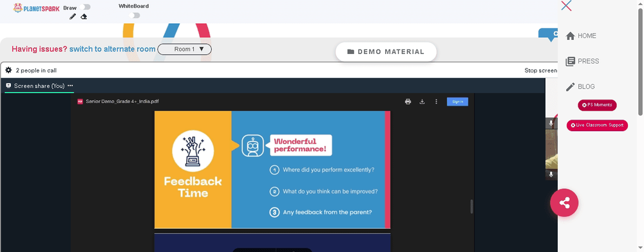Go to HOME in the side menu
Image resolution: width=644 pixels, height=252 pixels.
(x=581, y=35)
